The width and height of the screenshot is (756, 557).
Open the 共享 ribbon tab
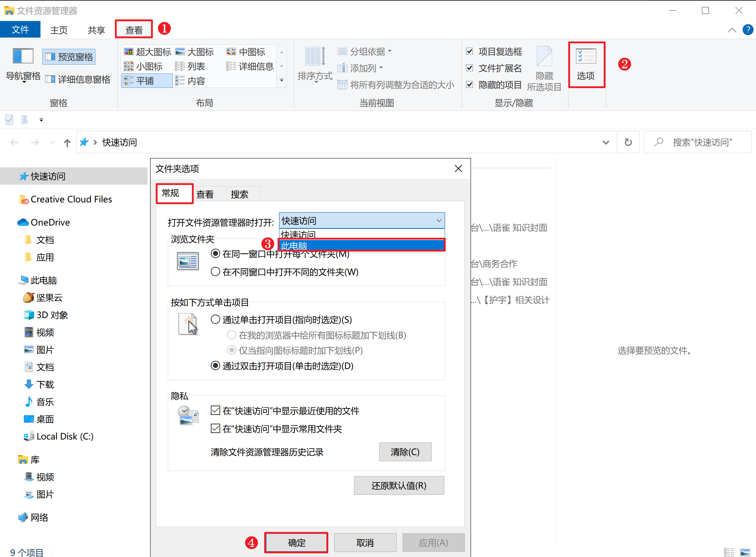96,30
